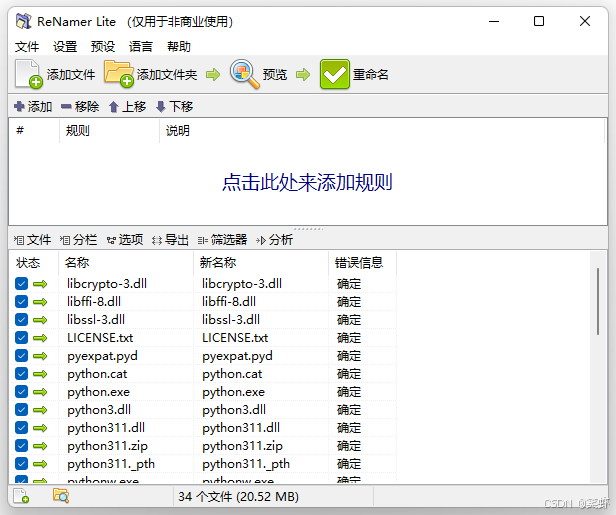
Task: Toggle the python3.dll checkbox
Action: coord(22,410)
